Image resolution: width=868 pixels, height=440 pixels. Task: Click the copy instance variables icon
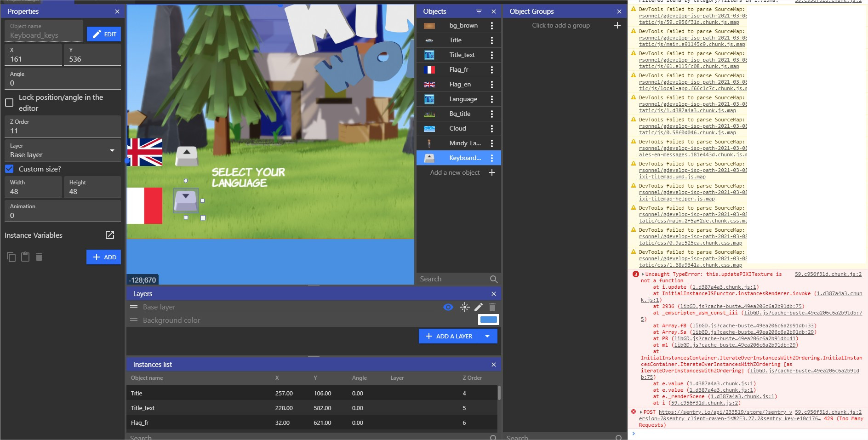coord(11,257)
